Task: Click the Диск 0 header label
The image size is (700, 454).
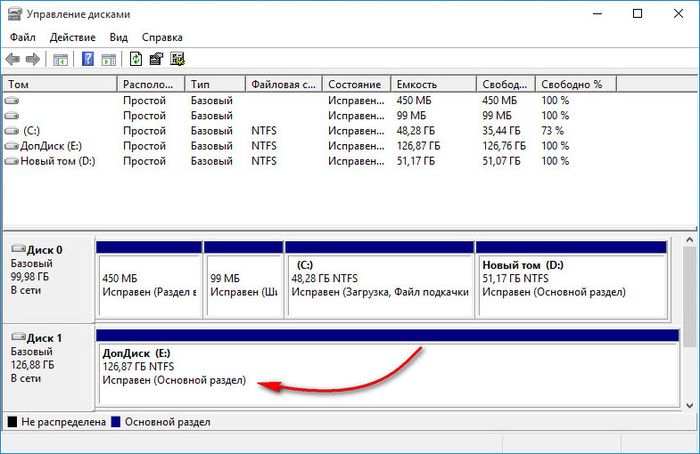Action: [45, 250]
